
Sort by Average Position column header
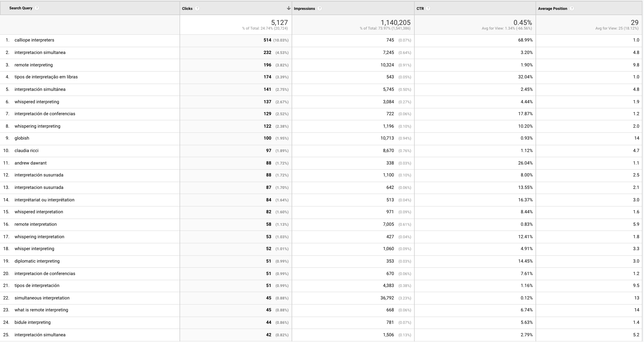pyautogui.click(x=552, y=9)
